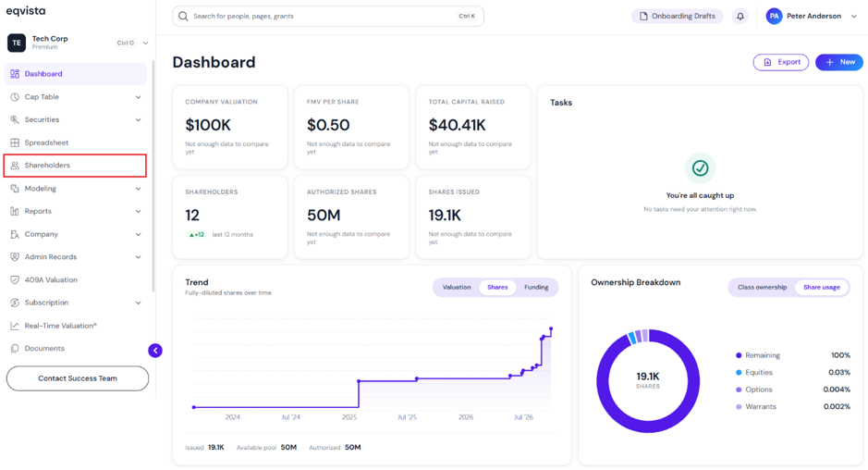Click the Dashboard sidebar icon
Viewport: 868px width, 470px height.
click(15, 74)
